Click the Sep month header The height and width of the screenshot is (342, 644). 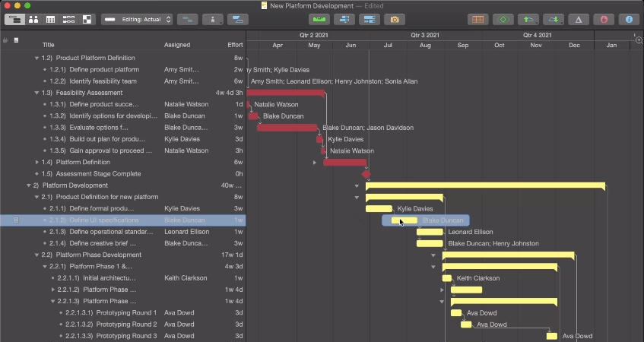click(x=463, y=45)
